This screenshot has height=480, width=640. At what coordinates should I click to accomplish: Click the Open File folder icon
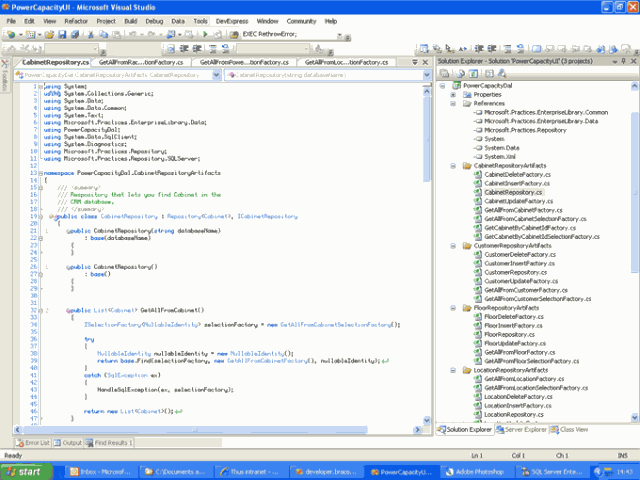(x=49, y=35)
